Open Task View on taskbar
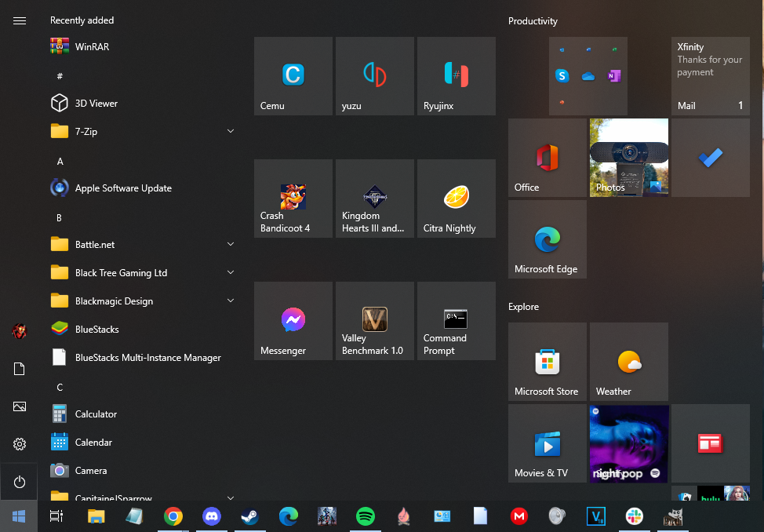Image resolution: width=764 pixels, height=532 pixels. pyautogui.click(x=57, y=516)
